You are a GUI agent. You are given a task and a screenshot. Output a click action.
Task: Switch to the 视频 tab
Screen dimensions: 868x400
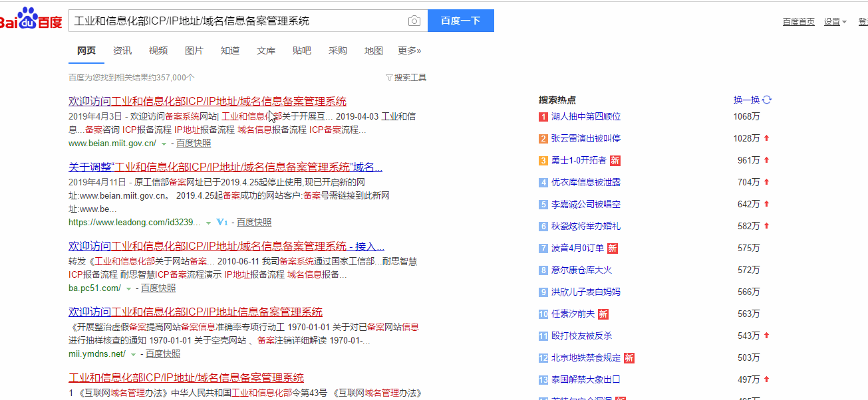[158, 50]
